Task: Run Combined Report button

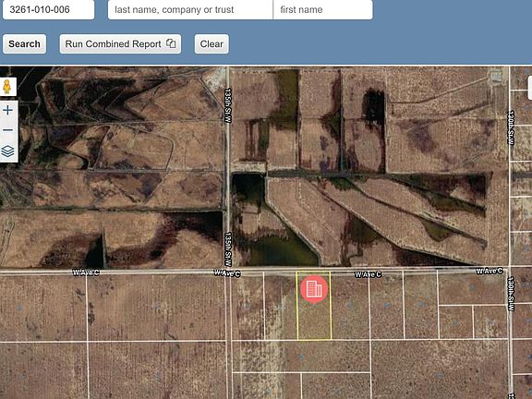Action: click(x=120, y=43)
